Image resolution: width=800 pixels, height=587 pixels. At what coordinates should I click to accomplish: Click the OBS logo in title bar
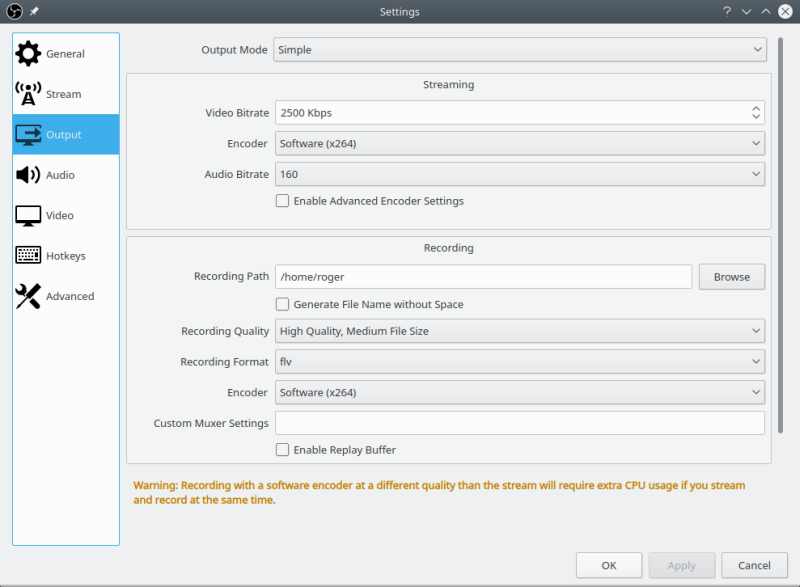[14, 12]
